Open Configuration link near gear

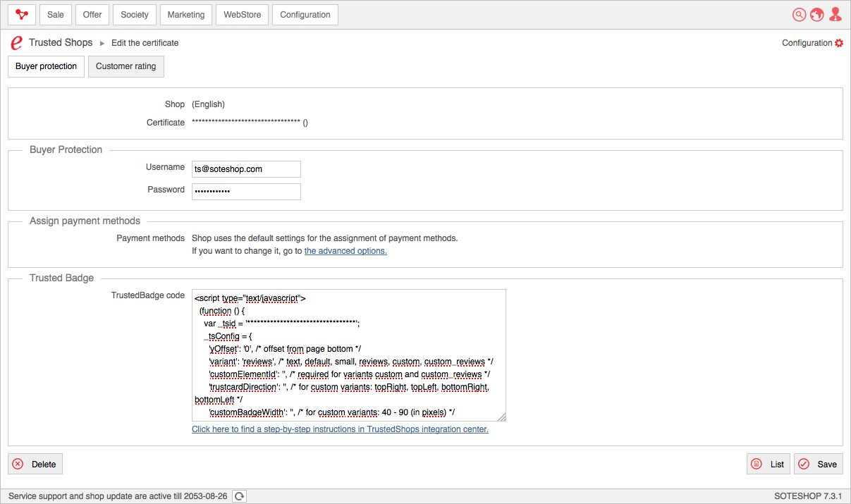click(x=807, y=43)
